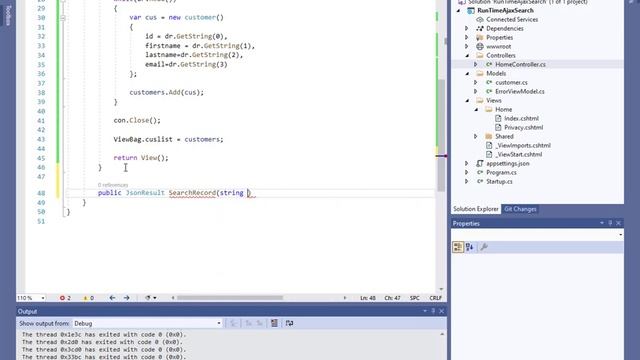
Task: Click on 'return View();' at line 45
Action: pyautogui.click(x=141, y=158)
